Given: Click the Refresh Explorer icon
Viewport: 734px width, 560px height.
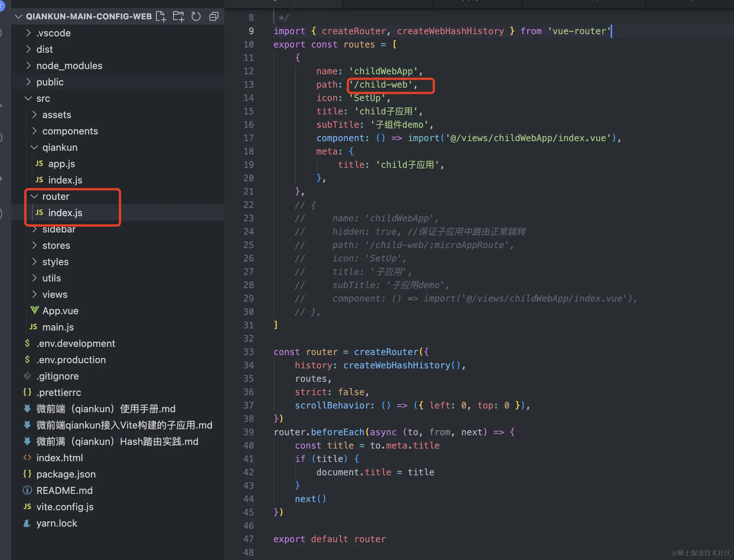Looking at the screenshot, I should [x=196, y=16].
